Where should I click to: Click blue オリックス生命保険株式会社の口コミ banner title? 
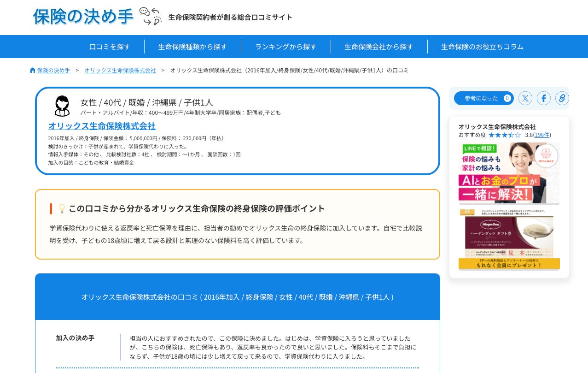click(238, 297)
